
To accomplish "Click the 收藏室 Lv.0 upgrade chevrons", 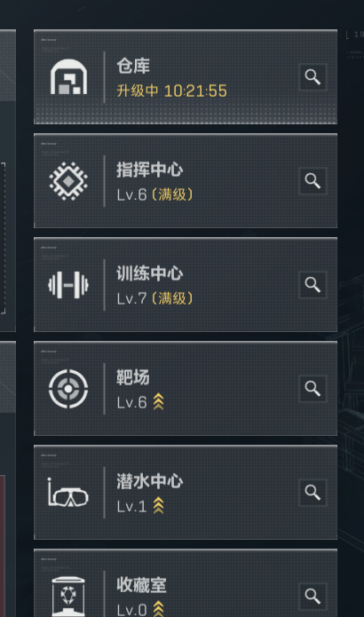I will click(158, 609).
